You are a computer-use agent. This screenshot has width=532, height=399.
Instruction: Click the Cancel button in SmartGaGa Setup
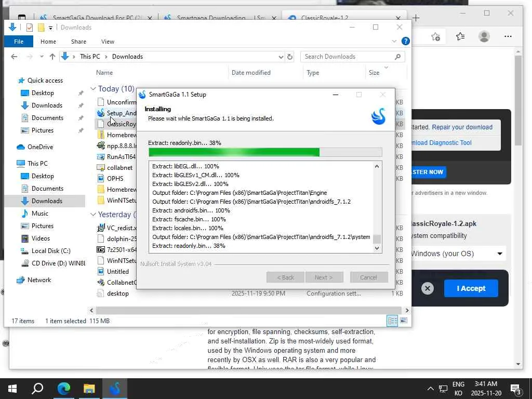click(x=368, y=277)
